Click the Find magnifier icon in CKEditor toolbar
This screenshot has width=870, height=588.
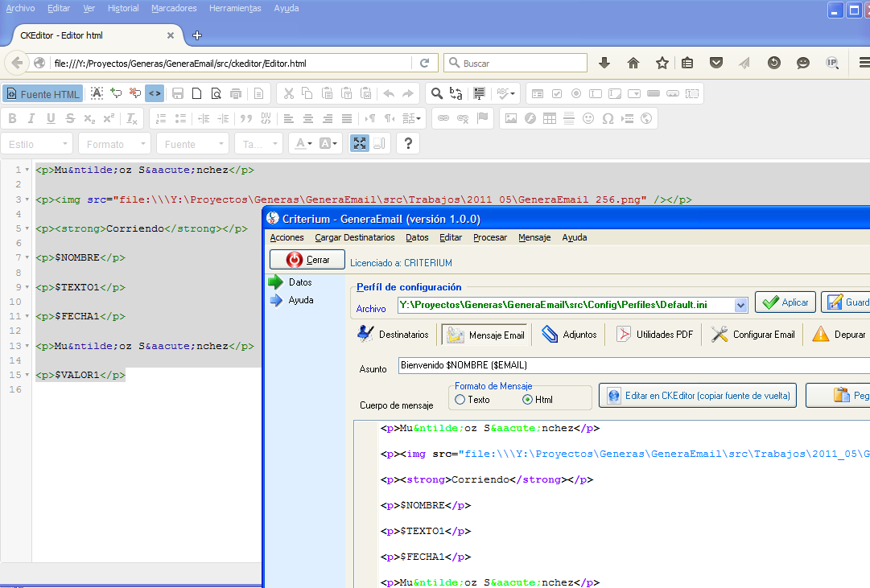437,94
